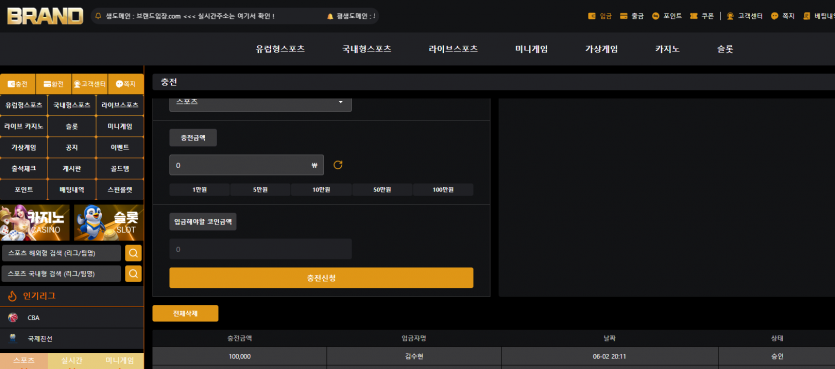Select the 10만원 quick amount button
The height and width of the screenshot is (369, 835).
(321, 190)
